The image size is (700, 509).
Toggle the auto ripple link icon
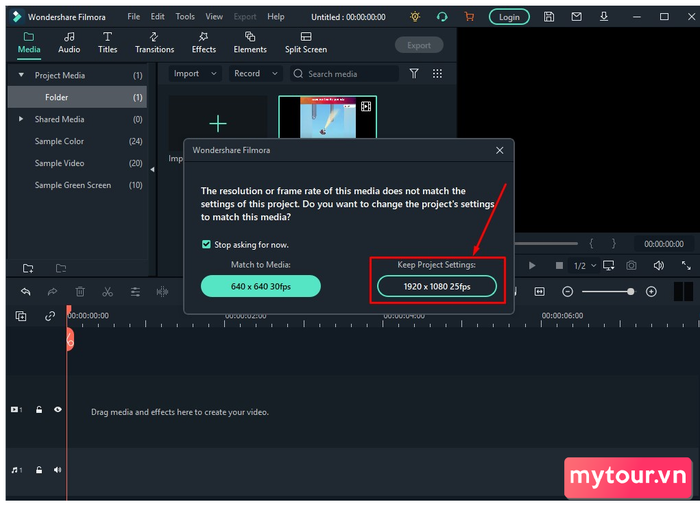point(50,316)
